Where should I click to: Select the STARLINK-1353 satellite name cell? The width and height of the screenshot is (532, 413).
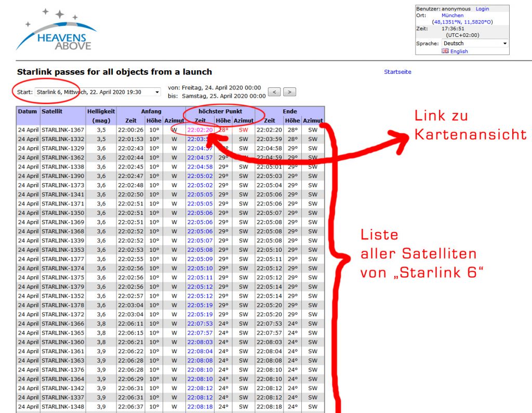63,250
